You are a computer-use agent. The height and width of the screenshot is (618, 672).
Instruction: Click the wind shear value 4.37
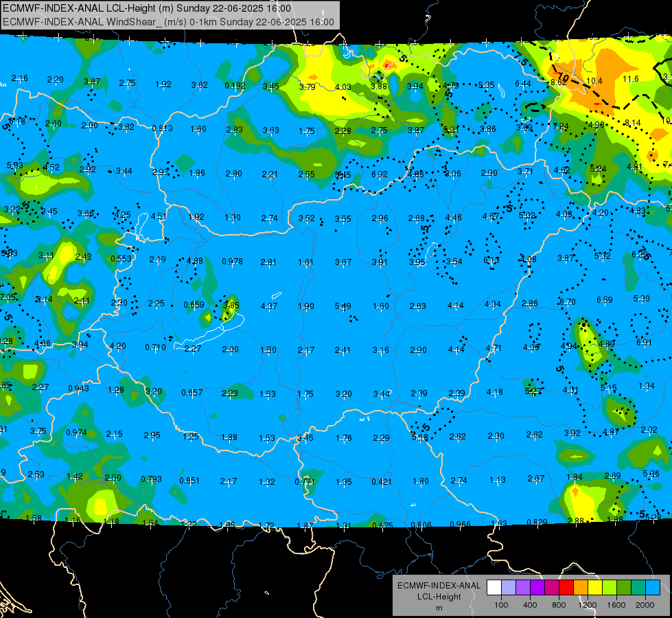point(269,306)
